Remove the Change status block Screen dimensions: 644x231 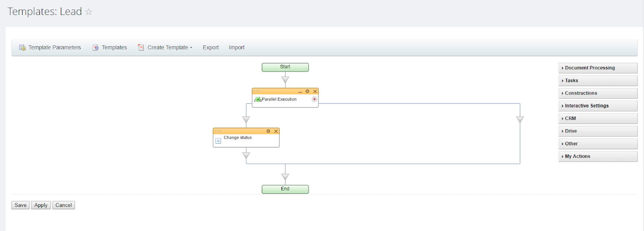(x=276, y=131)
